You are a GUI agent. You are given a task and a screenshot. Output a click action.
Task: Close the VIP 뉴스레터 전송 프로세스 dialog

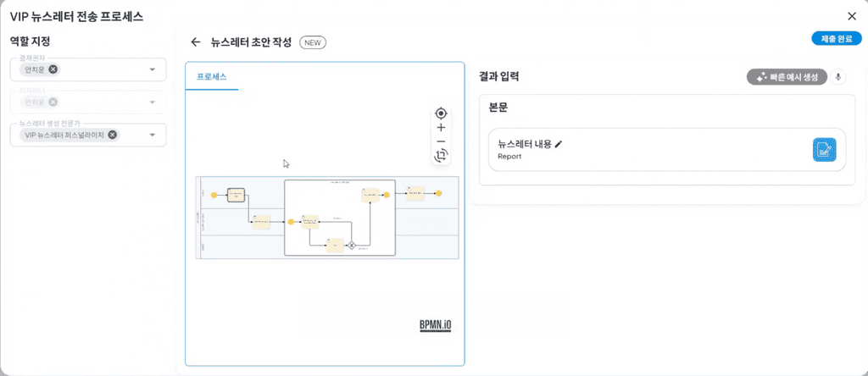coord(852,17)
